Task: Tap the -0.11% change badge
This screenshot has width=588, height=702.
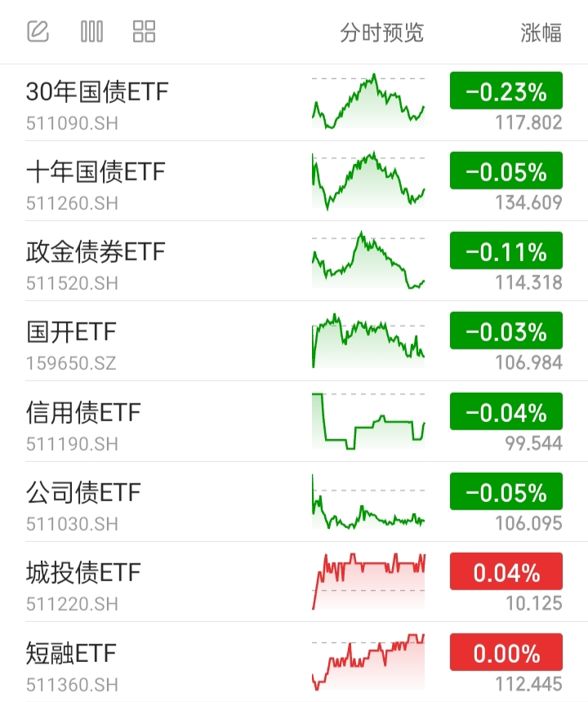Action: pyautogui.click(x=506, y=252)
